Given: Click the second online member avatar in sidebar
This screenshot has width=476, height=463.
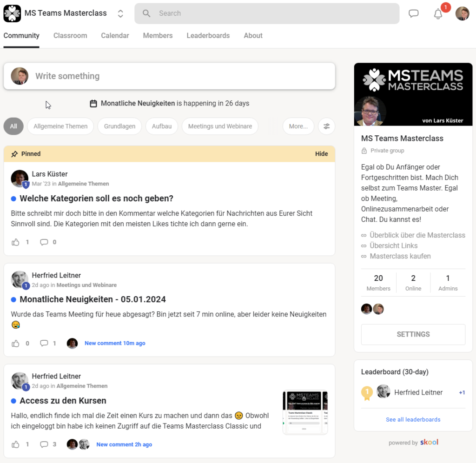Looking at the screenshot, I should 378,309.
